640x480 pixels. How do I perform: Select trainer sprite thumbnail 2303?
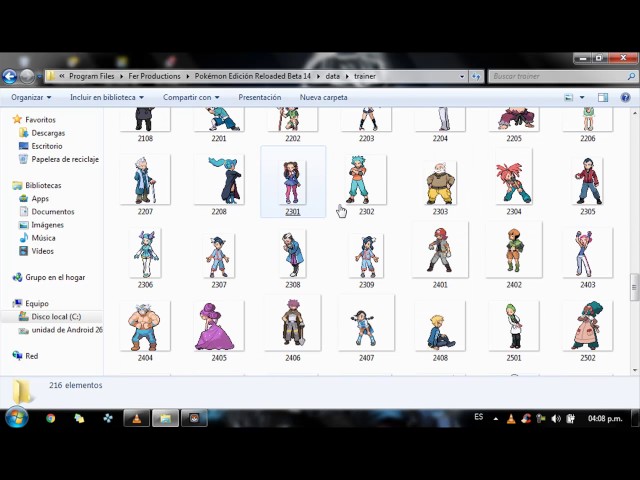(440, 183)
